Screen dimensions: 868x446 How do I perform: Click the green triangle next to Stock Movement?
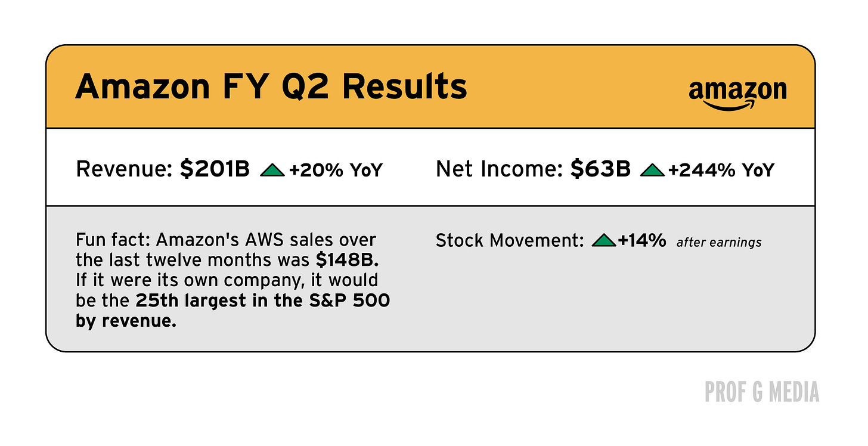coord(603,241)
